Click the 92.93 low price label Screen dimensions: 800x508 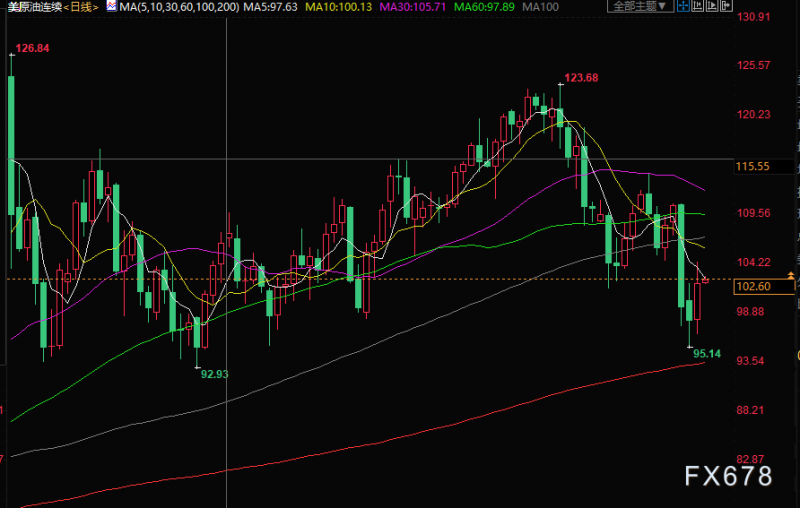[214, 374]
